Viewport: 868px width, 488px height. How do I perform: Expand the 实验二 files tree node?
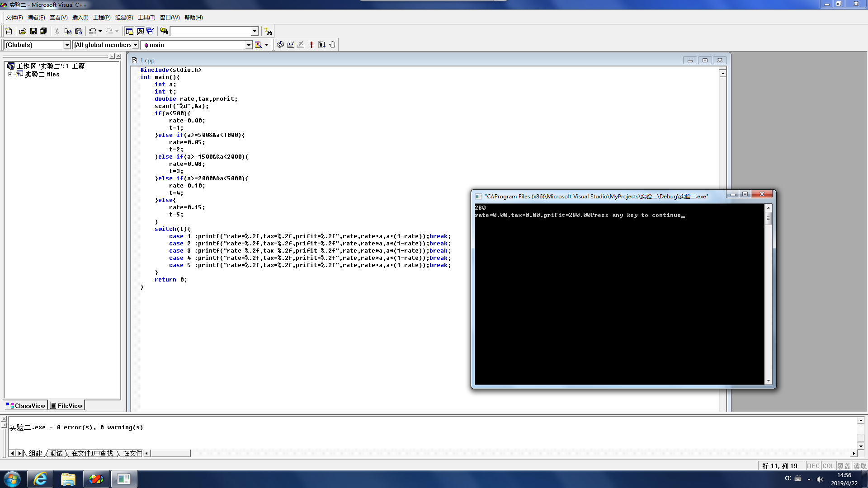[x=10, y=75]
